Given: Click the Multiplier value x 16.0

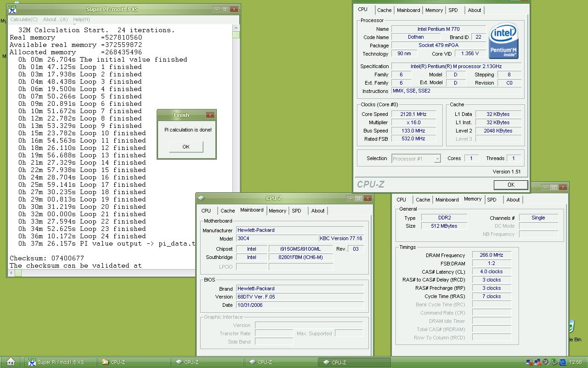Looking at the screenshot, I should 413,122.
